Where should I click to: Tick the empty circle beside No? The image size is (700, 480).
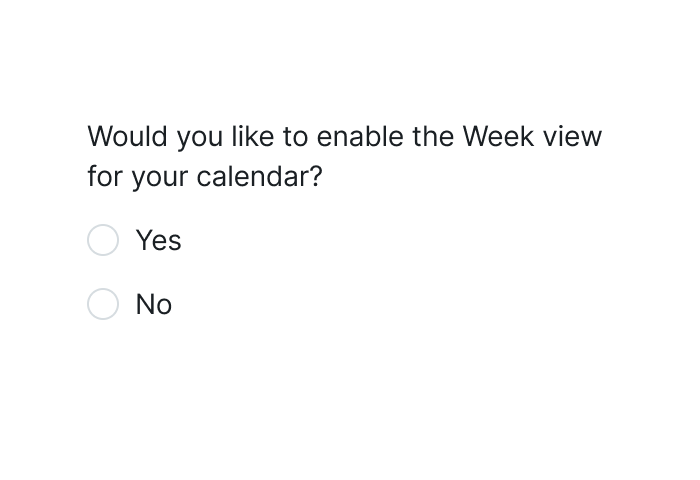[x=103, y=304]
